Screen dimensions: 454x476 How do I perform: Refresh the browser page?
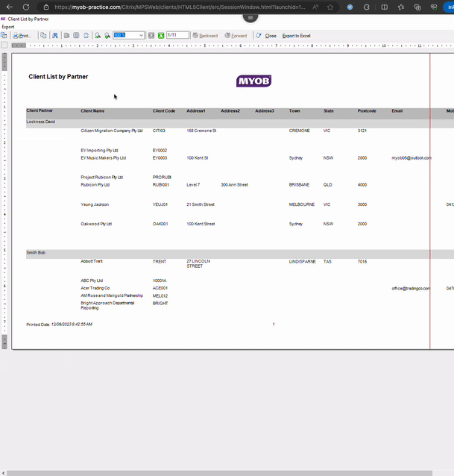(x=26, y=7)
